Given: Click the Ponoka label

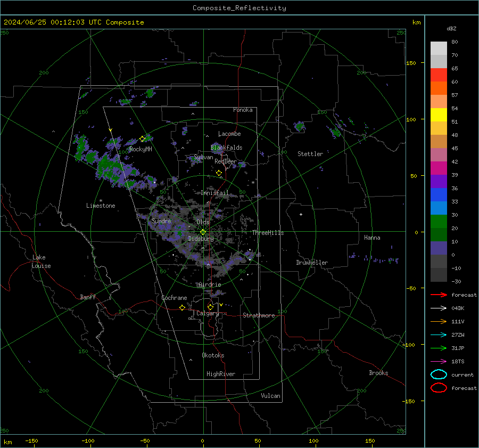Looking at the screenshot, I should pos(243,110).
